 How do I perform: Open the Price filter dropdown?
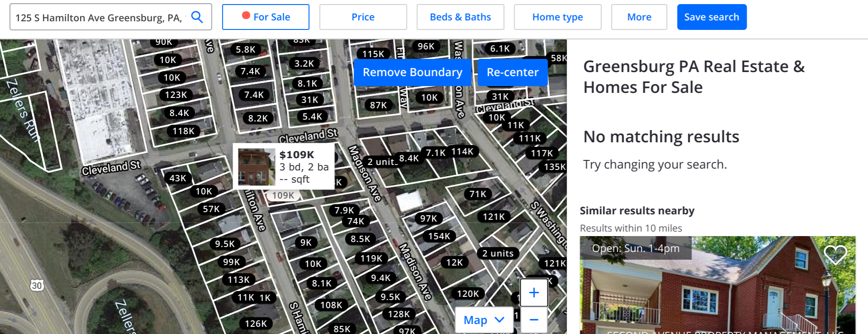363,17
